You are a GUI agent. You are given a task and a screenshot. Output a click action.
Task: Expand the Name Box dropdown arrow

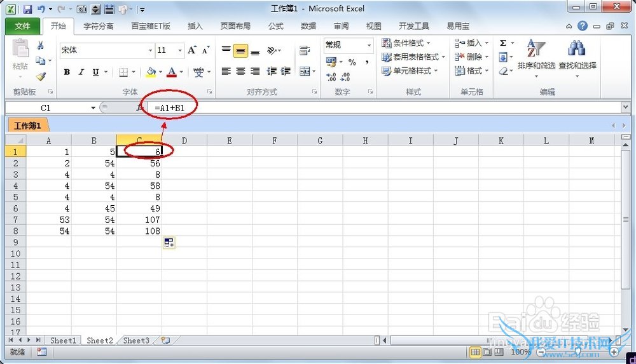[93, 108]
